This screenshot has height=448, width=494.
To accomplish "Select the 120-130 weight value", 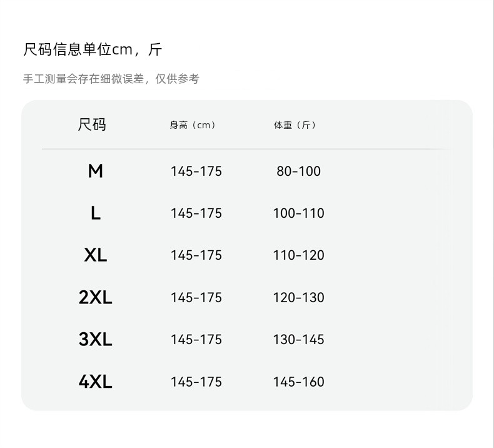I will click(298, 298).
